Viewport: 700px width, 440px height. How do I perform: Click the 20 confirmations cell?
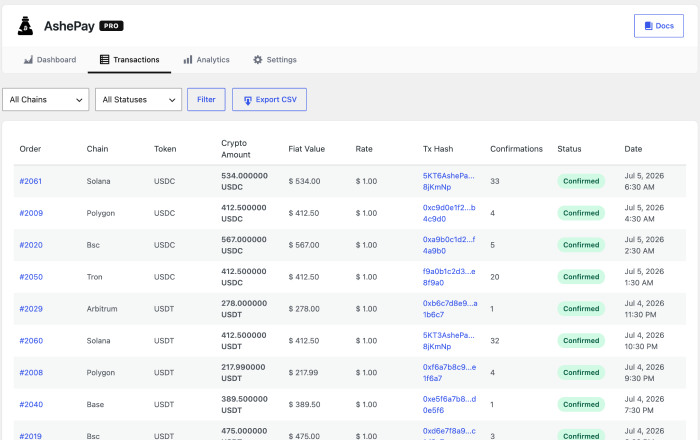click(495, 277)
